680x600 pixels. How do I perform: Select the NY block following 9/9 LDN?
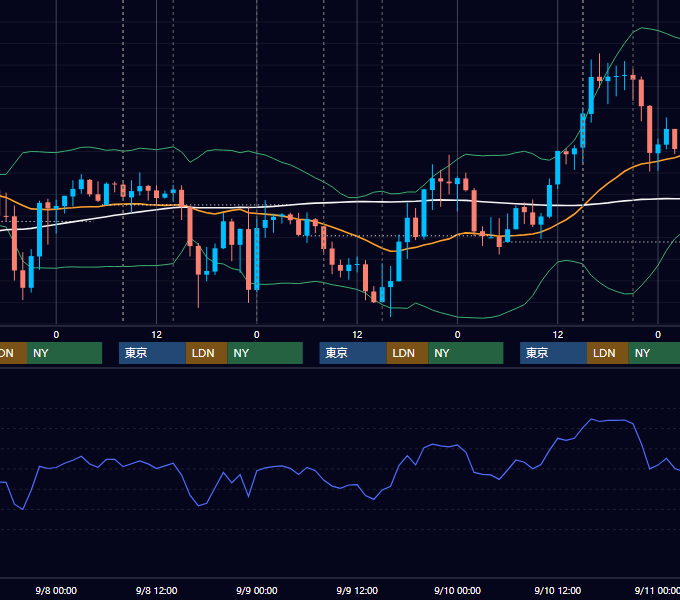point(466,353)
